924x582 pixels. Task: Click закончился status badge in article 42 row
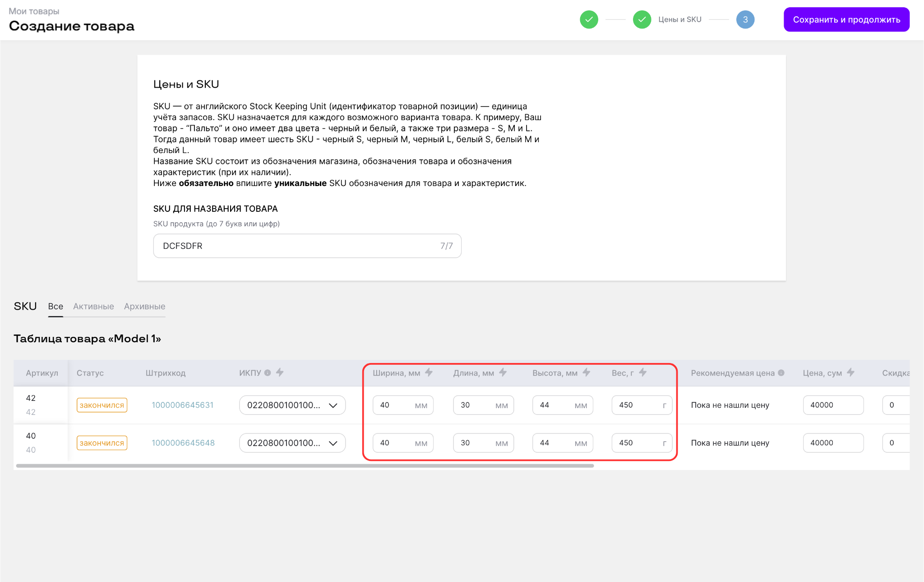click(x=102, y=405)
